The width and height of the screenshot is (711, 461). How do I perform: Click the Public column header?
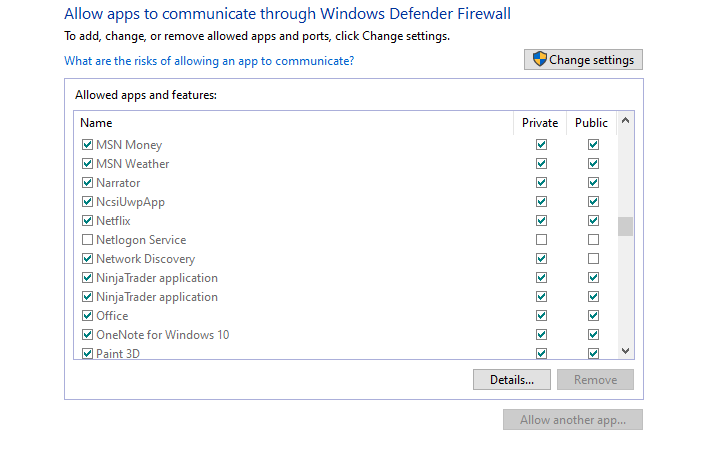click(591, 123)
